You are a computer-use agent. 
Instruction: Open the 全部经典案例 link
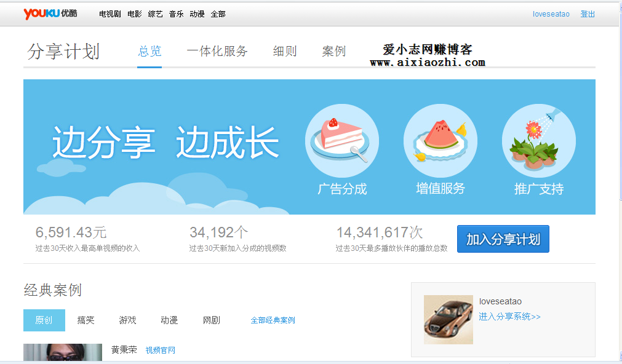[273, 320]
